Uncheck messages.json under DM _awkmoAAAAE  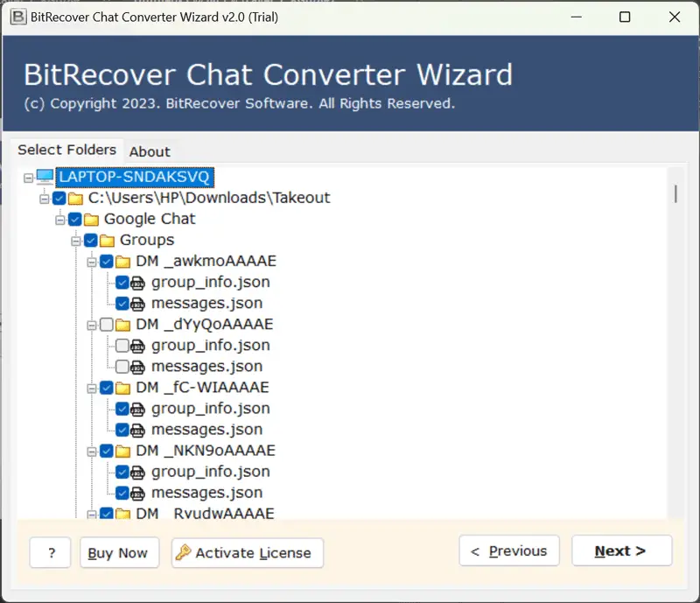click(x=122, y=304)
